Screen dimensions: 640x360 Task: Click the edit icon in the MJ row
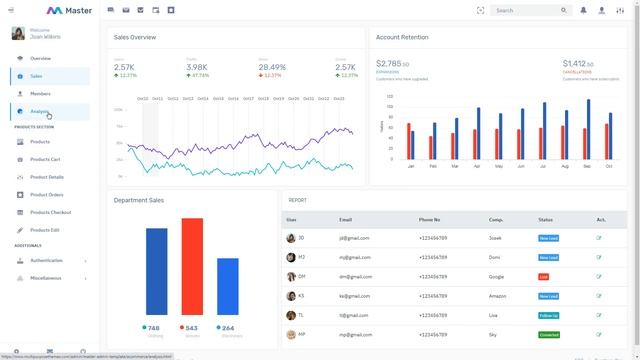[x=599, y=258]
